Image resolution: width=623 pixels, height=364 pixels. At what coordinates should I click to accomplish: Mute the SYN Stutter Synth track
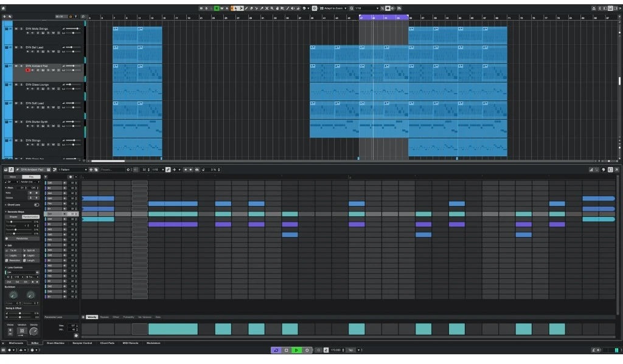pyautogui.click(x=16, y=122)
